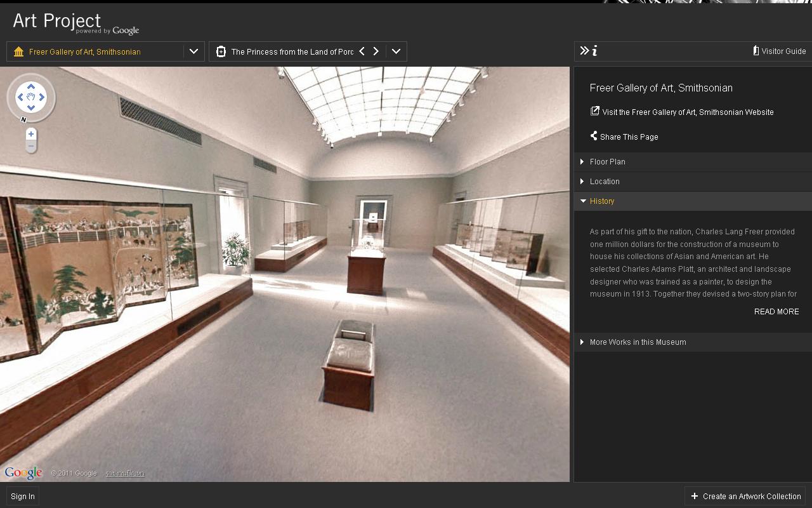Click the History paragraph text
812x508 pixels.
pos(693,263)
